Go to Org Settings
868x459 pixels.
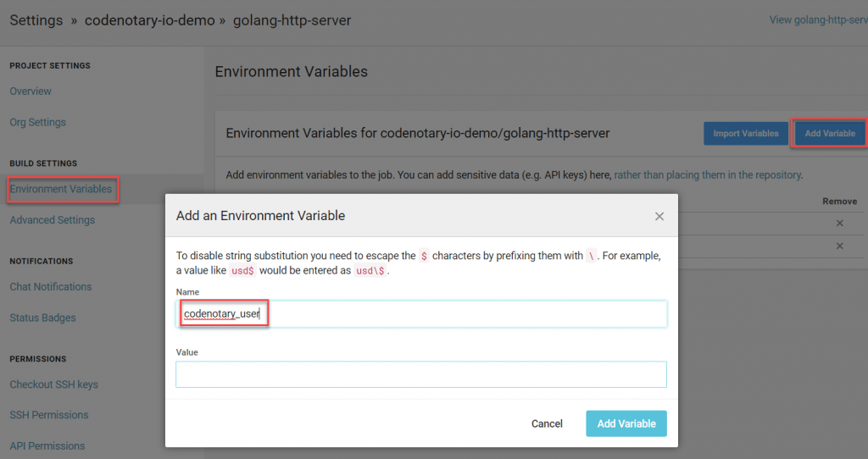(37, 122)
